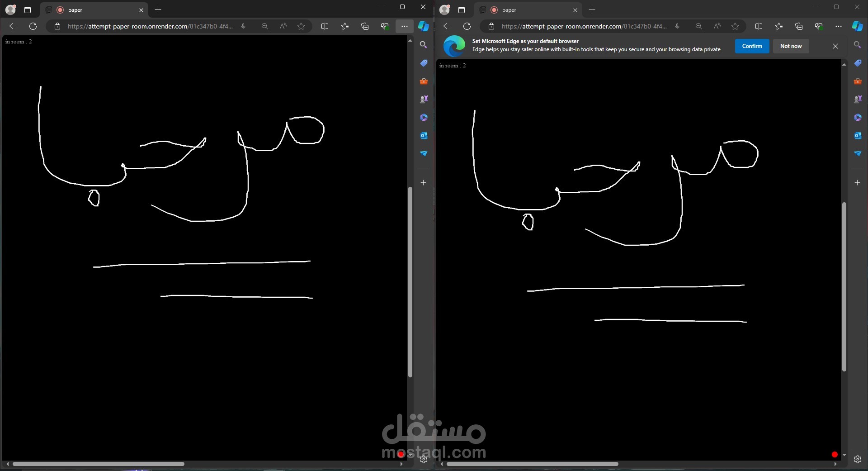
Task: Open Drop in the Edge sidebar
Action: [424, 153]
